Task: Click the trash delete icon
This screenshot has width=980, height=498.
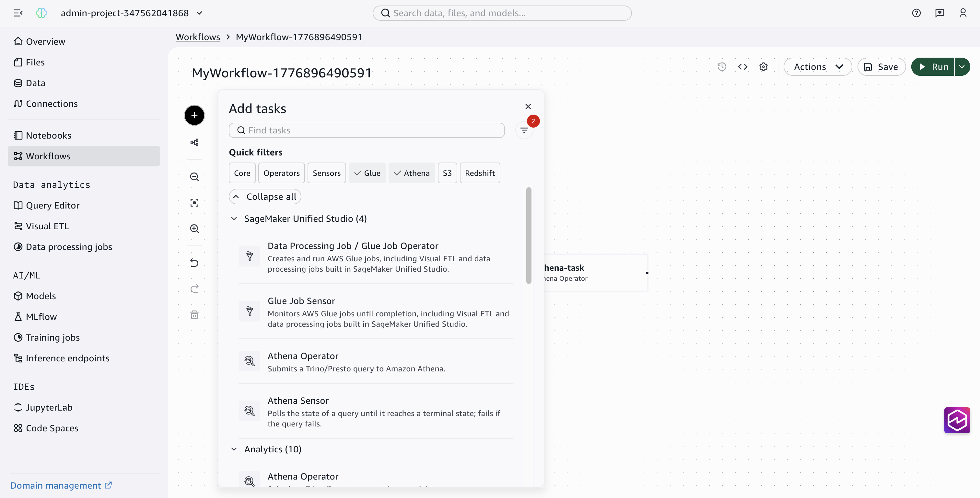Action: [194, 314]
